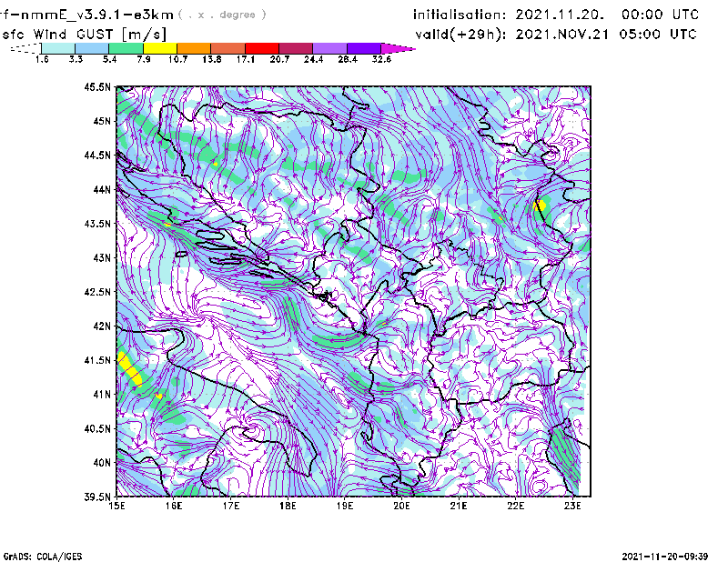This screenshot has width=728, height=562.
Task: Click the legend value 10.7
Action: coord(177,59)
